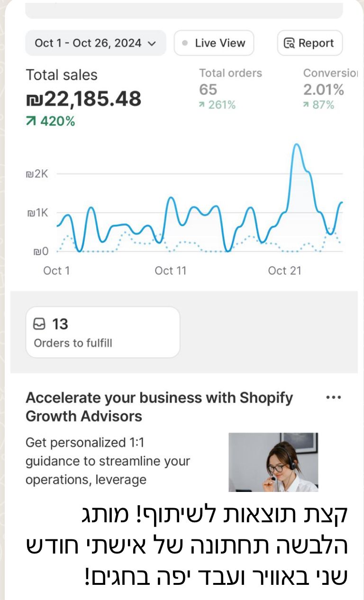364x600 pixels.
Task: Click the green 420% increase arrow indicator
Action: click(31, 121)
